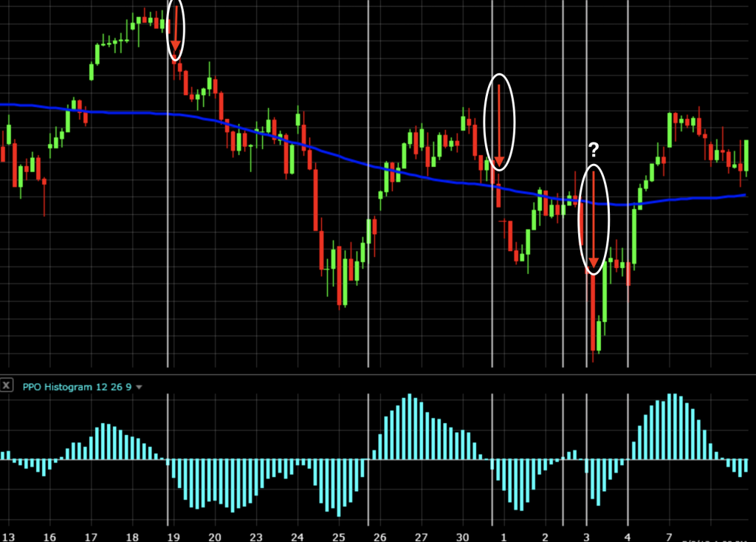Remove the PPO Histogram indicator with the X
The width and height of the screenshot is (756, 542).
7,386
